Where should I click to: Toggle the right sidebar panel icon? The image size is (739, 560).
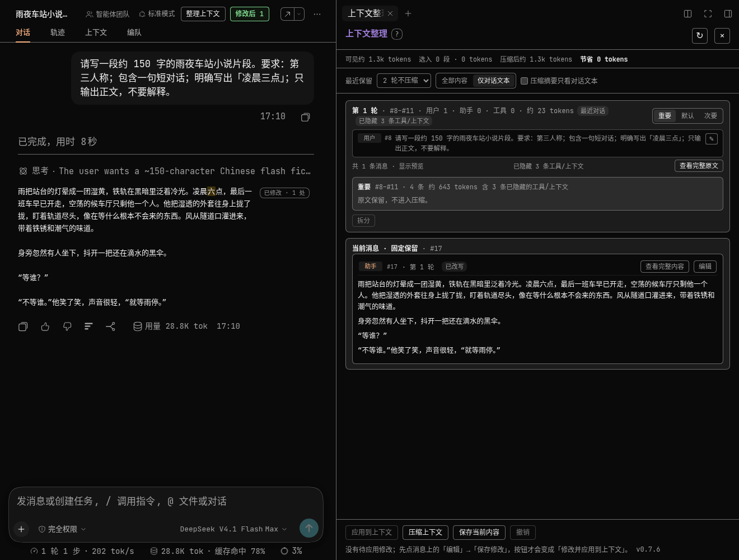click(x=728, y=13)
